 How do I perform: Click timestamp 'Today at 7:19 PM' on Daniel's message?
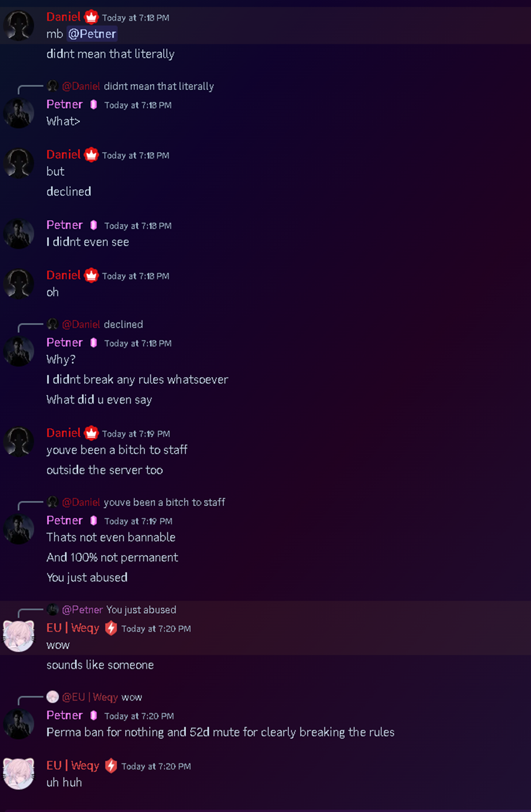[136, 434]
